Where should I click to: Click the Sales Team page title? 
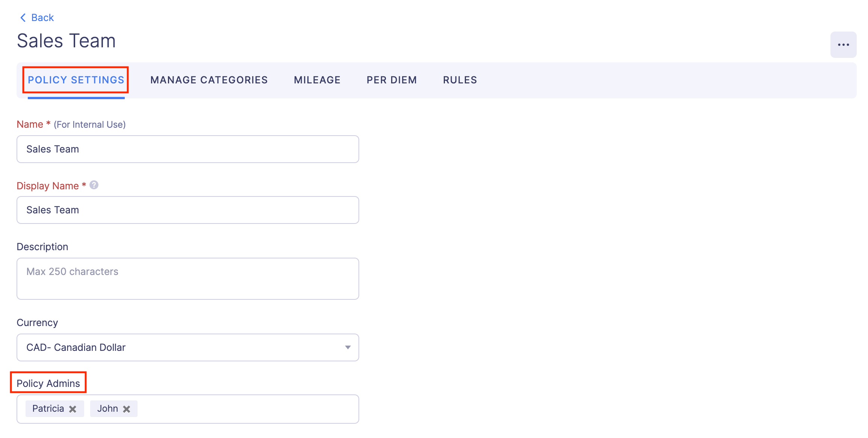point(66,41)
